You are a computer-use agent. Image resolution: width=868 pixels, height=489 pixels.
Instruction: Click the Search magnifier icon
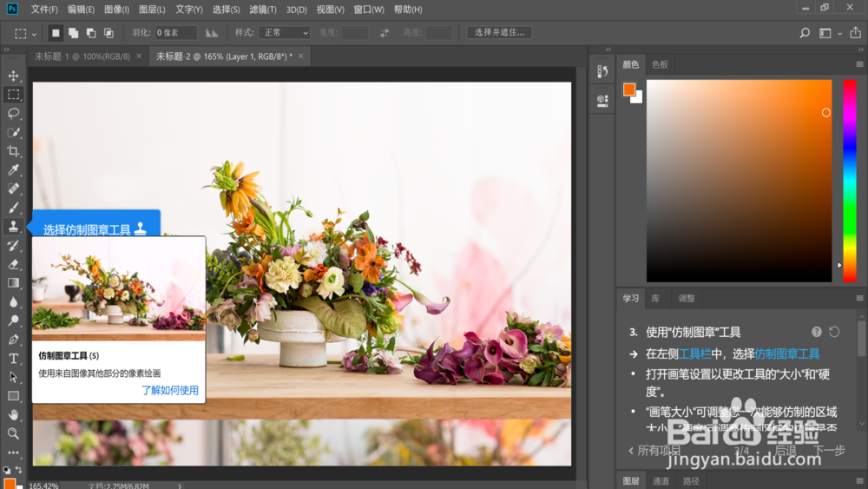(805, 33)
